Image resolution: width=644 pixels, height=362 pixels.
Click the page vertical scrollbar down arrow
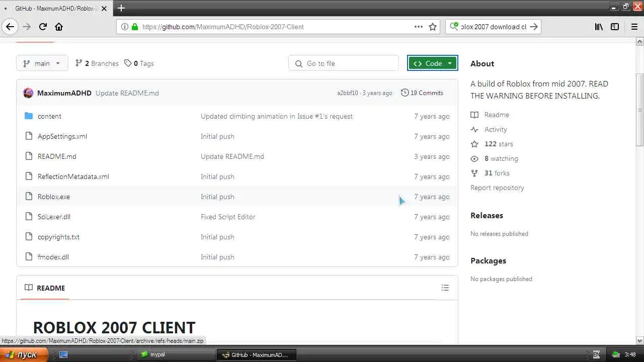[x=640, y=340]
